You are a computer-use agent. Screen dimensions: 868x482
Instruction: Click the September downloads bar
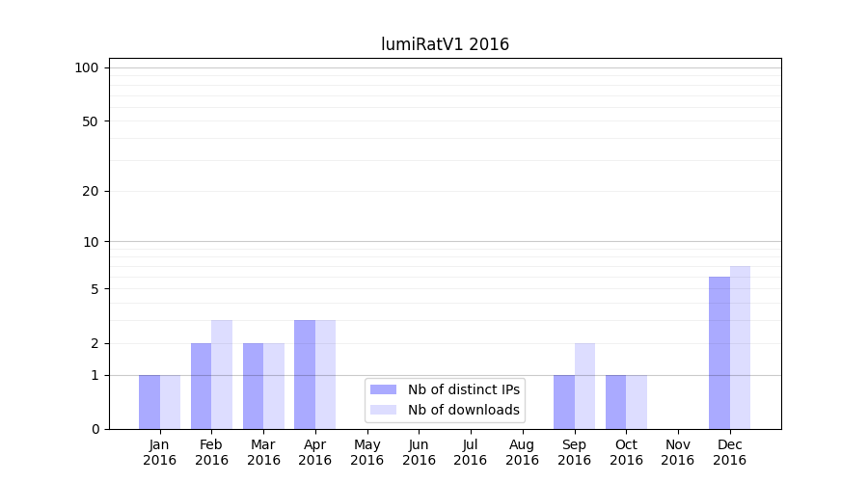[x=584, y=386]
